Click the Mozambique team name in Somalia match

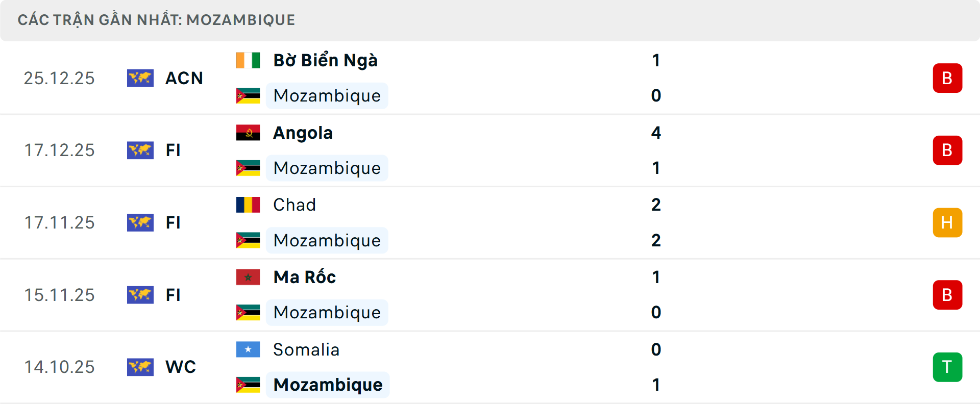(328, 385)
